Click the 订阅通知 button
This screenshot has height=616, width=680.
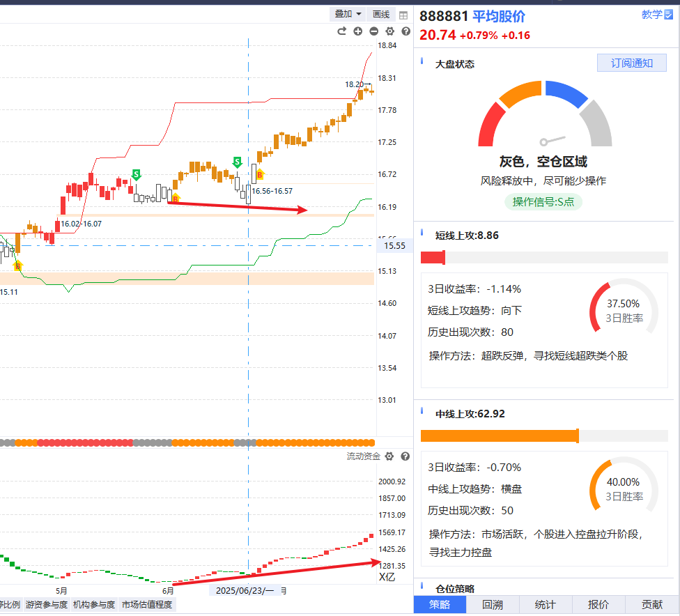click(x=632, y=63)
